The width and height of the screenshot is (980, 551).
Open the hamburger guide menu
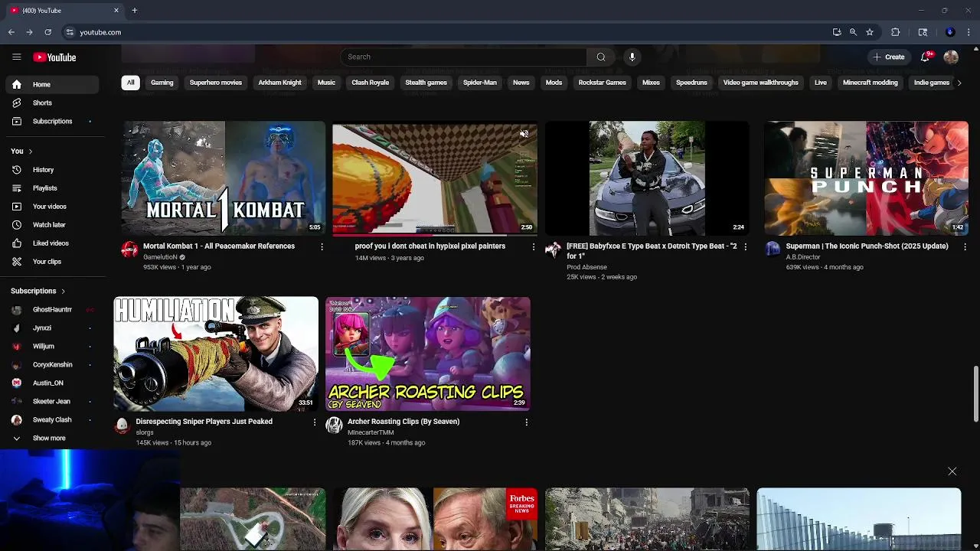[x=16, y=57]
